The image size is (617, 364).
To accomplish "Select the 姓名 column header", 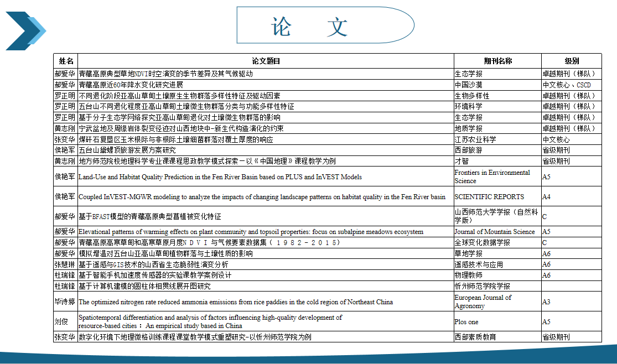I will click(x=66, y=61).
